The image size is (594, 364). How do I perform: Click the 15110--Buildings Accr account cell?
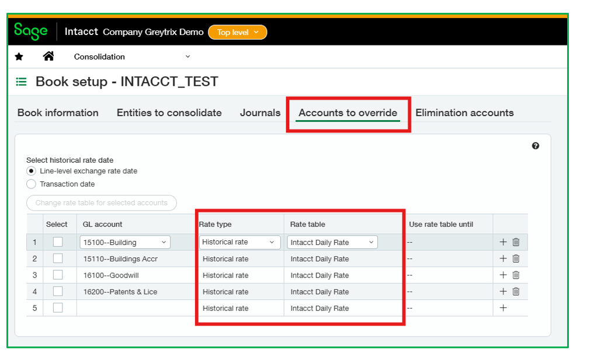(x=136, y=259)
